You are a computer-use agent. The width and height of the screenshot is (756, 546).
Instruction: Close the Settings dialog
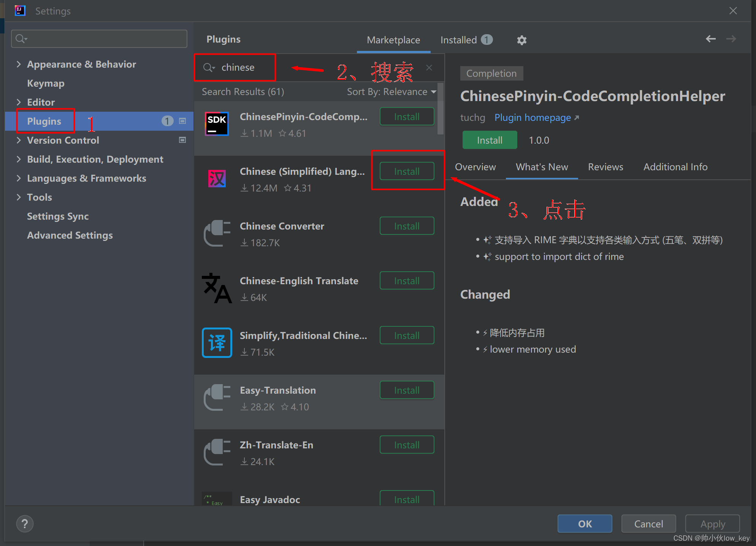[733, 11]
